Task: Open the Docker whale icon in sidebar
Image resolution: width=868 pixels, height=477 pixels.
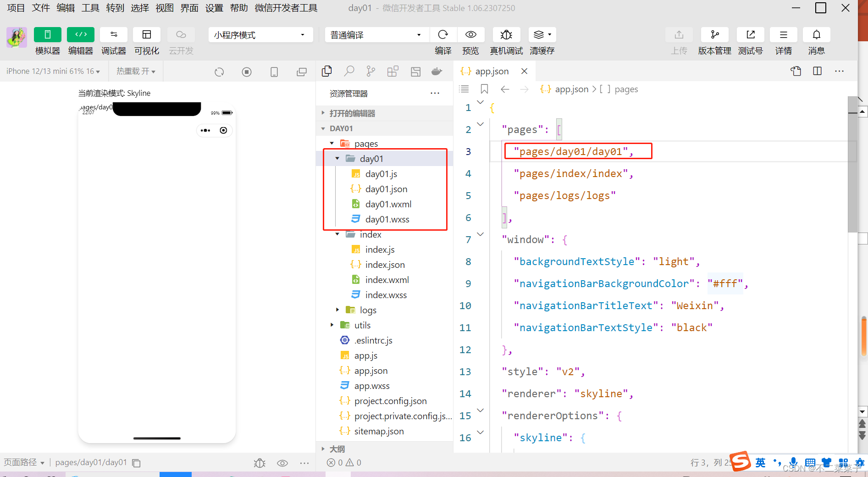Action: pyautogui.click(x=437, y=71)
